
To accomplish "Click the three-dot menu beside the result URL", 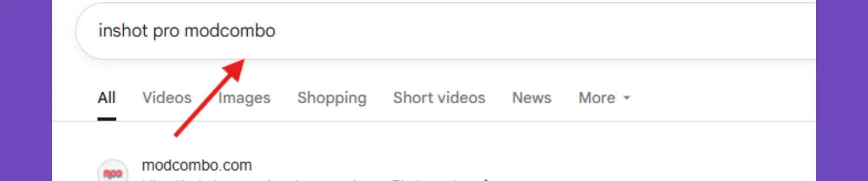I will click(486, 179).
